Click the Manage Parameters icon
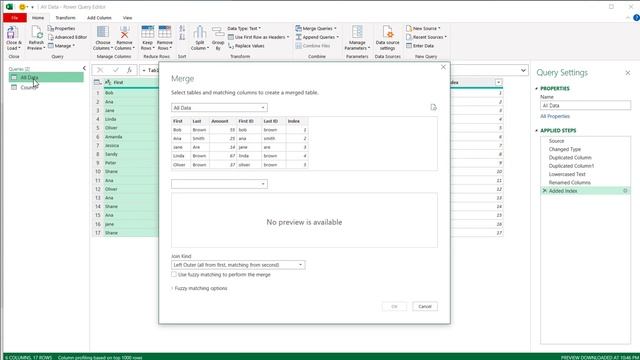Image resolution: width=640 pixels, height=360 pixels. point(357,32)
